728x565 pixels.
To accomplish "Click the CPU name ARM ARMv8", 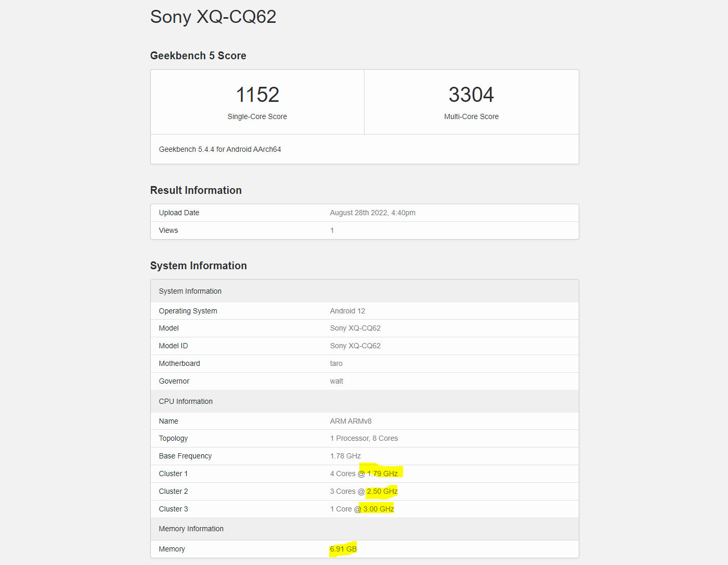I will (350, 421).
